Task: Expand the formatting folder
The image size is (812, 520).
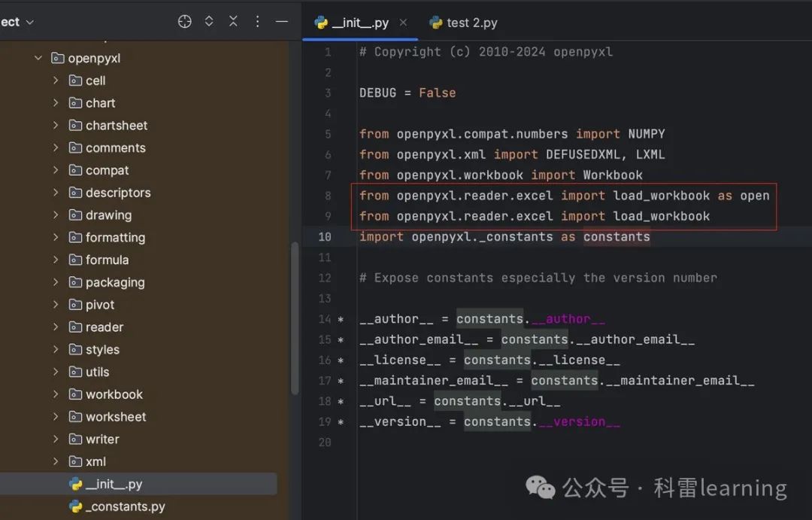Action: tap(56, 237)
